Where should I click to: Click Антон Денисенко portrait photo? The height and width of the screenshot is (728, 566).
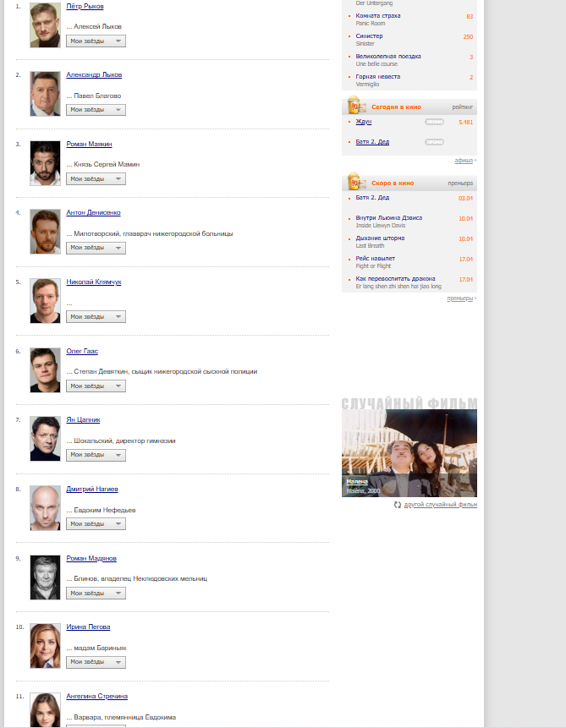pos(45,232)
